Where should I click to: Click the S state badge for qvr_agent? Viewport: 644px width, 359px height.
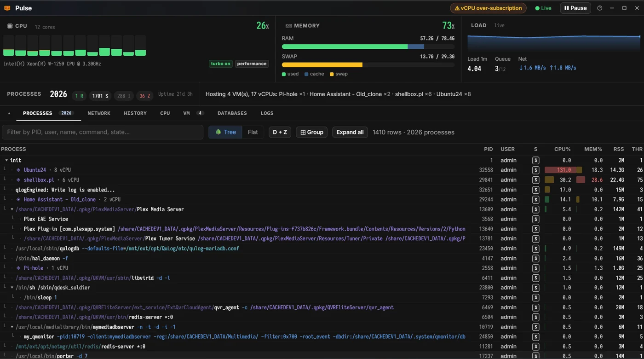click(535, 307)
